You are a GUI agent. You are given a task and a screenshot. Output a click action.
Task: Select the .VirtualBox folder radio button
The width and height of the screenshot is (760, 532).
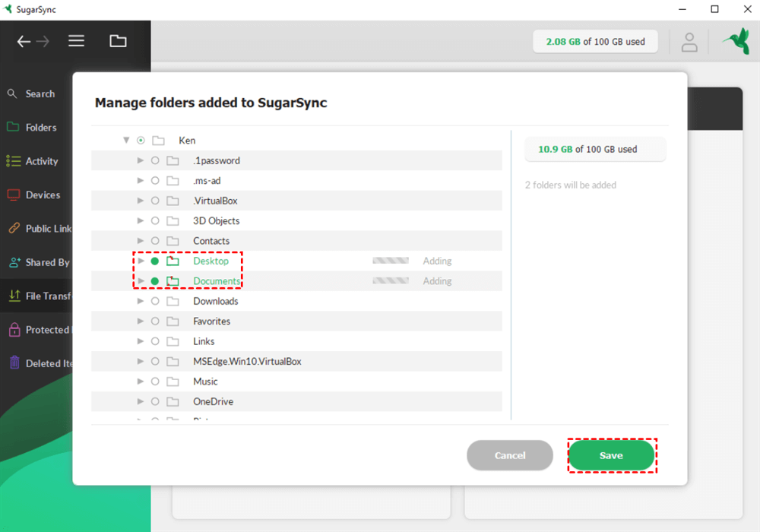[155, 201]
